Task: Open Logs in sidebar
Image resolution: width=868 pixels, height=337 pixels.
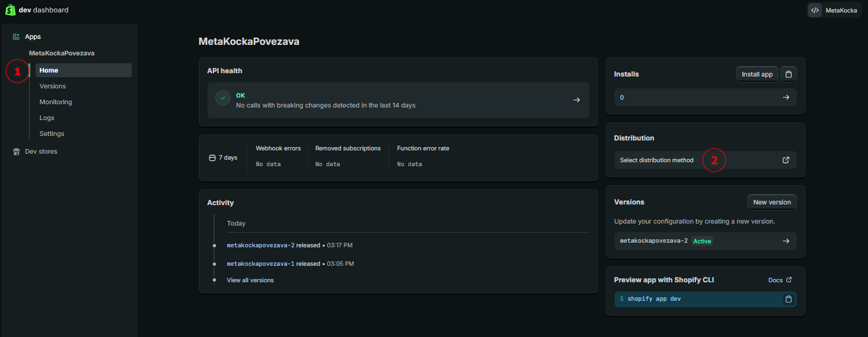Action: pyautogui.click(x=47, y=118)
